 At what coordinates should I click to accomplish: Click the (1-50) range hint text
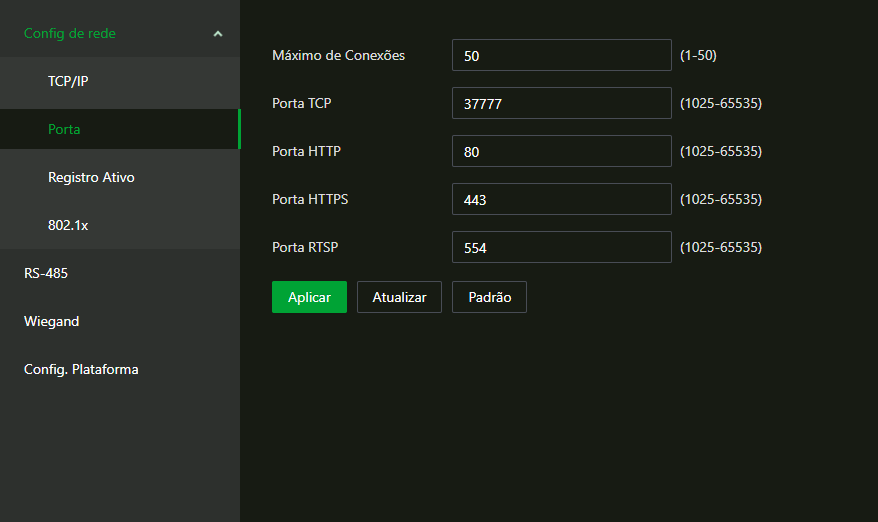(698, 55)
